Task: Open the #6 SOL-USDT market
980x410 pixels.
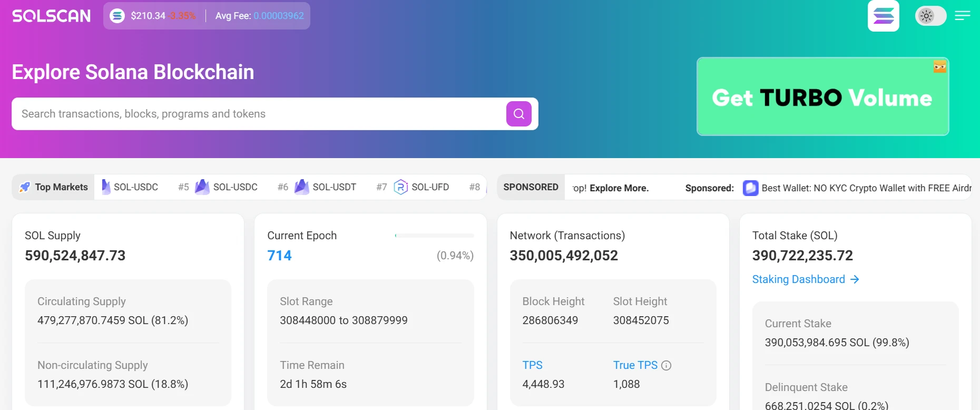Action: tap(317, 187)
